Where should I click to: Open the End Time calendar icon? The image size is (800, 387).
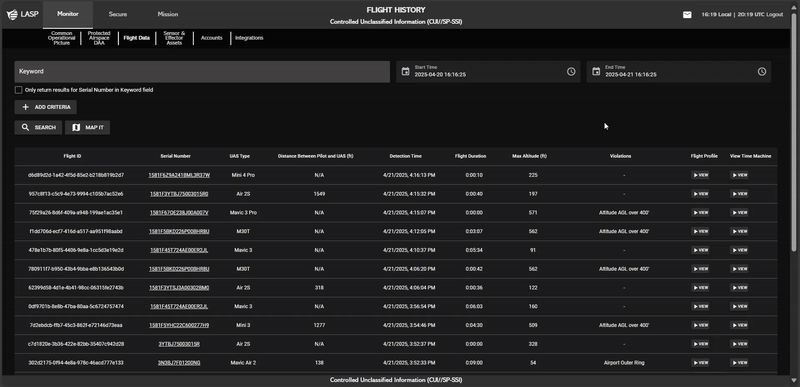tap(595, 71)
